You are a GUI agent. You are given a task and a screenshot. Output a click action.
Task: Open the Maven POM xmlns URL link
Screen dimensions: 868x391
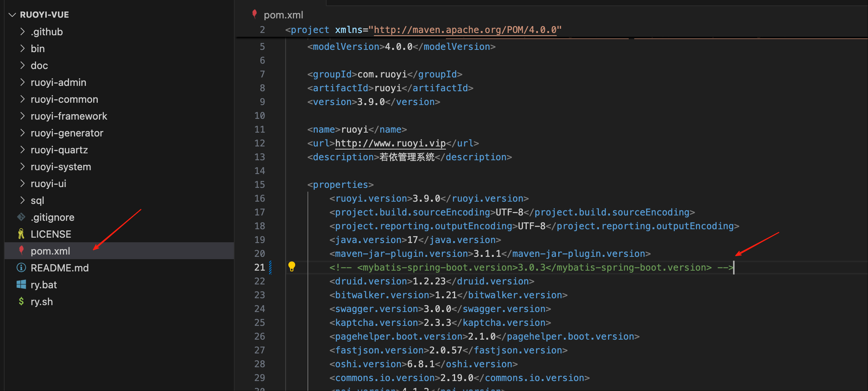click(x=465, y=30)
